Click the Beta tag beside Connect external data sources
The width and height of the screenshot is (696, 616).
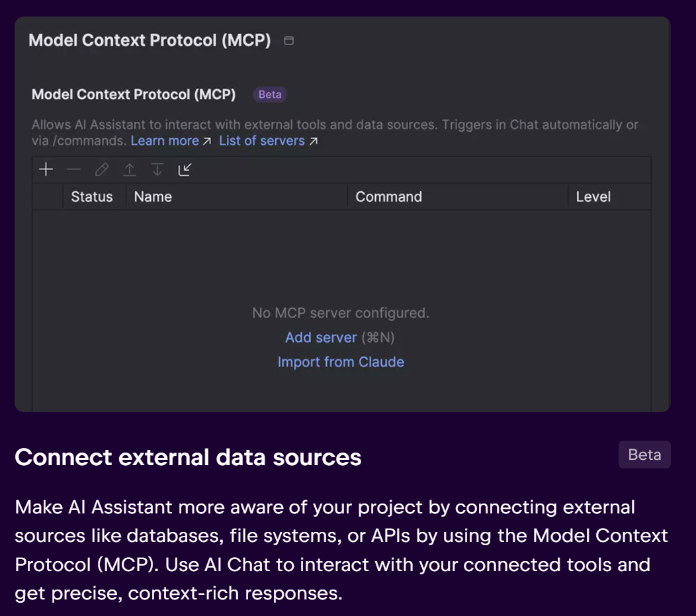[x=644, y=455]
